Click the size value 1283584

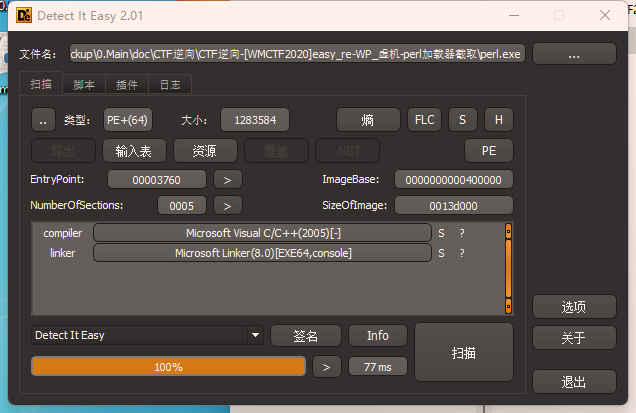(x=255, y=120)
